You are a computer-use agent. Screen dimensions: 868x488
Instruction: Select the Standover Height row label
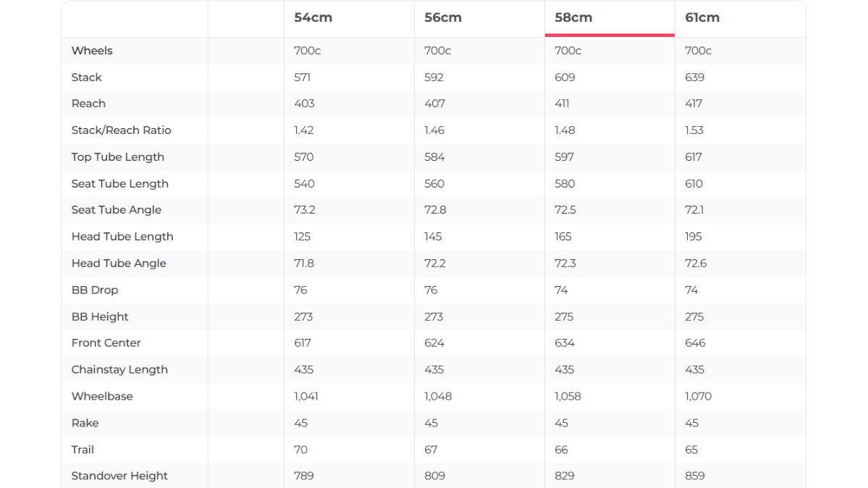coord(119,476)
